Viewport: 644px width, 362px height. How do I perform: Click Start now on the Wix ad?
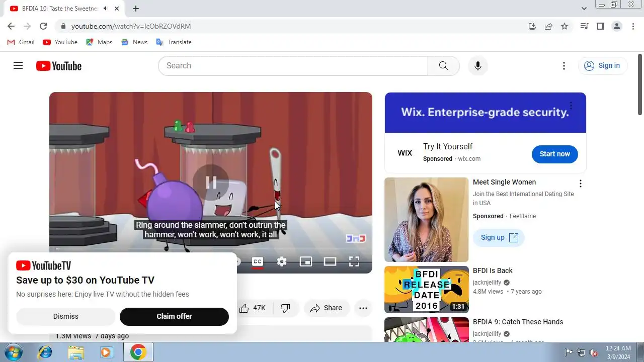(x=554, y=154)
